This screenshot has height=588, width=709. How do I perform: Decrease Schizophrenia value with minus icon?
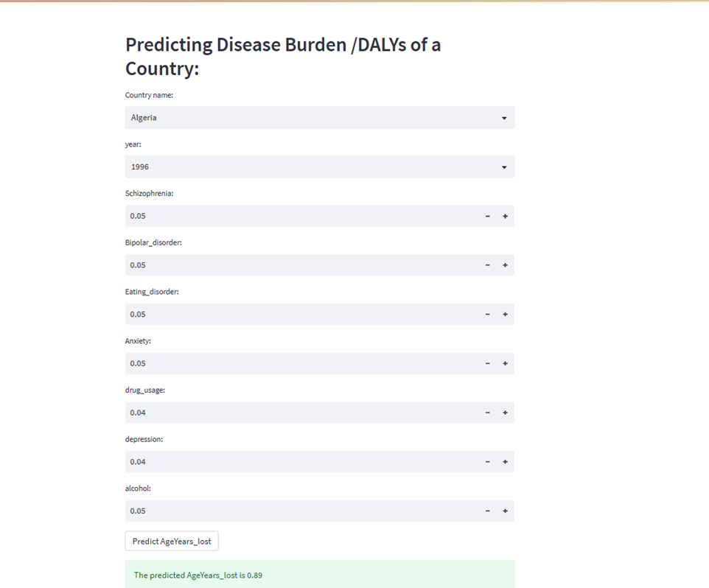click(487, 216)
